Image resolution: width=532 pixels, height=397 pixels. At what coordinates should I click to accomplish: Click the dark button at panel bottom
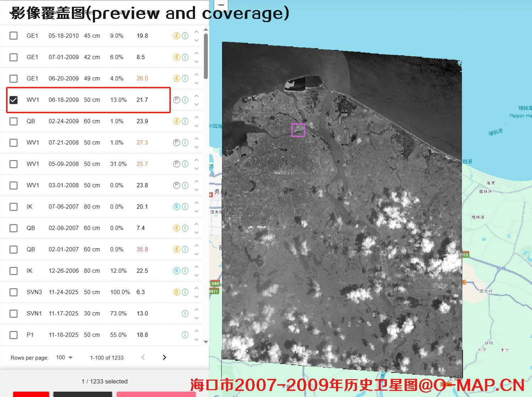[83, 394]
